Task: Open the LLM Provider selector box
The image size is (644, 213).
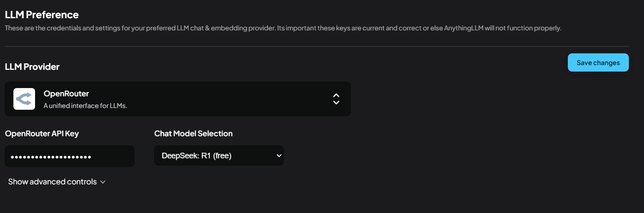Action: [177, 99]
